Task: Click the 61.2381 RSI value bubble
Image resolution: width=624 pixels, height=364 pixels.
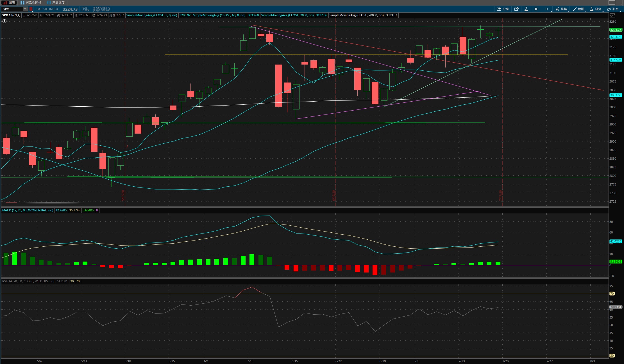Action: (x=616, y=307)
